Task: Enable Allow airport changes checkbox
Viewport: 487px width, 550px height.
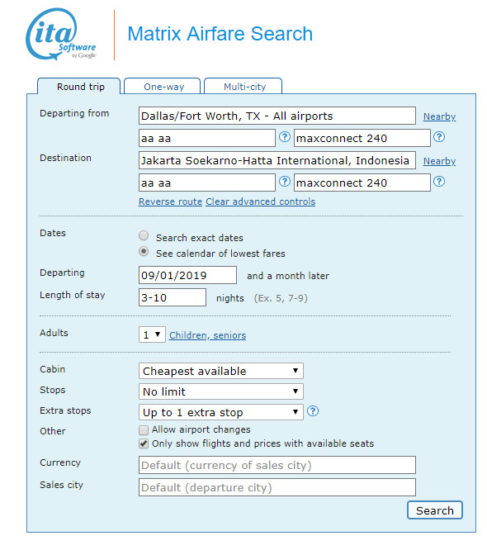Action: pos(144,430)
